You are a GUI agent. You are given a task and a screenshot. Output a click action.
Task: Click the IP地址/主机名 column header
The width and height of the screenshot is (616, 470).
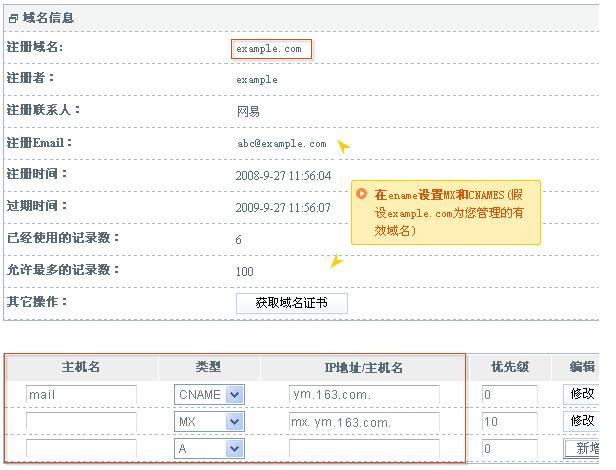pos(363,367)
